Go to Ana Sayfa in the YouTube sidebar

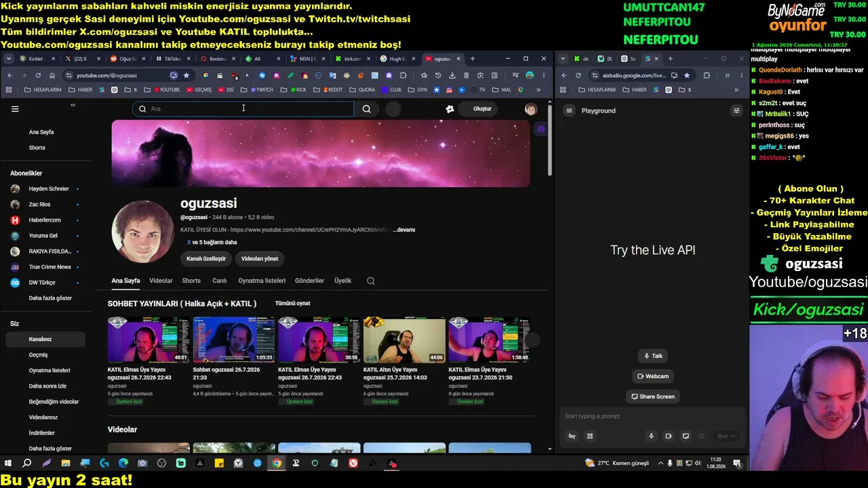pyautogui.click(x=41, y=132)
